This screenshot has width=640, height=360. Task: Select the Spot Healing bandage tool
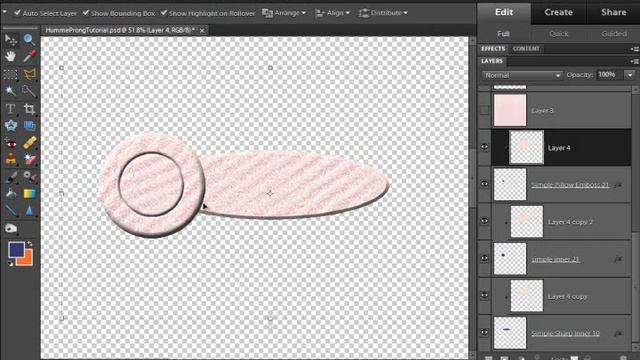click(29, 143)
